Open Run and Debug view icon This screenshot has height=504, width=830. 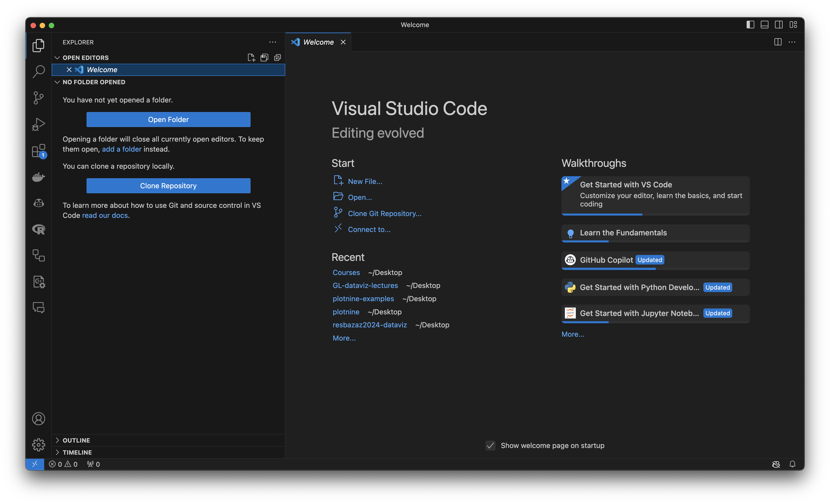pyautogui.click(x=38, y=124)
